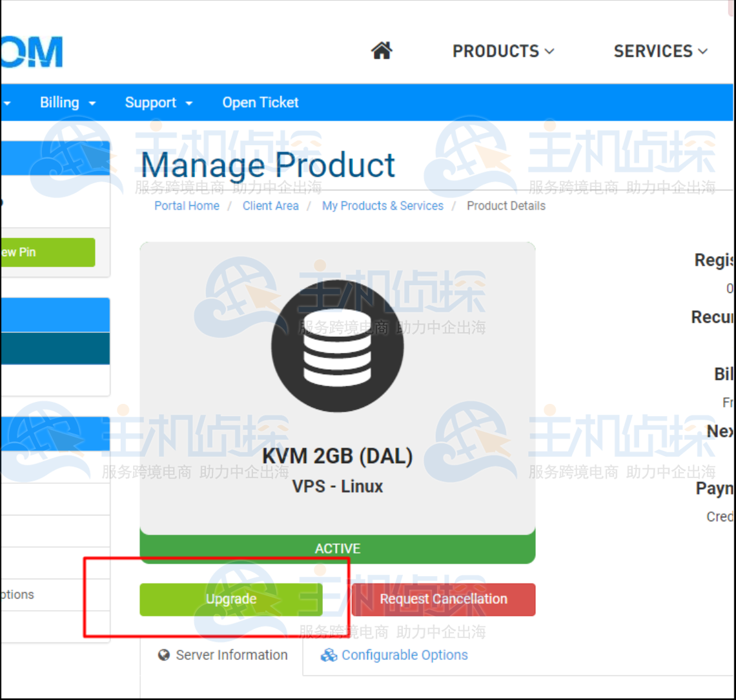Viewport: 736px width, 700px height.
Task: Go to Client Area breadcrumb
Action: coord(271,206)
